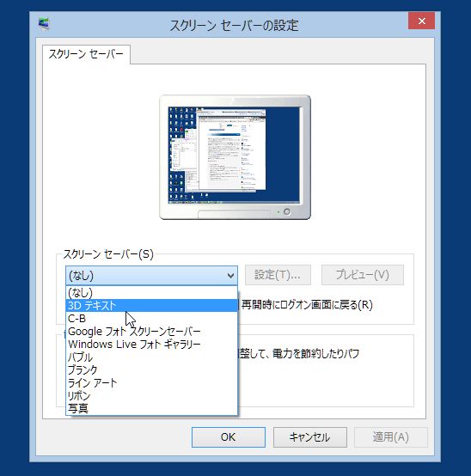The image size is (471, 476).
Task: Click the monitor power button icon
Action: click(287, 211)
